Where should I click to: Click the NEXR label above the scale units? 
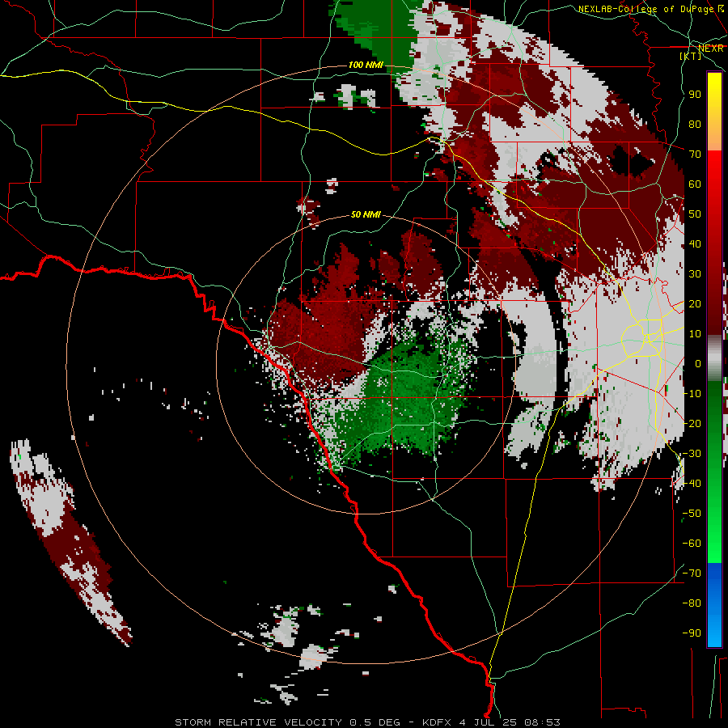coord(711,49)
